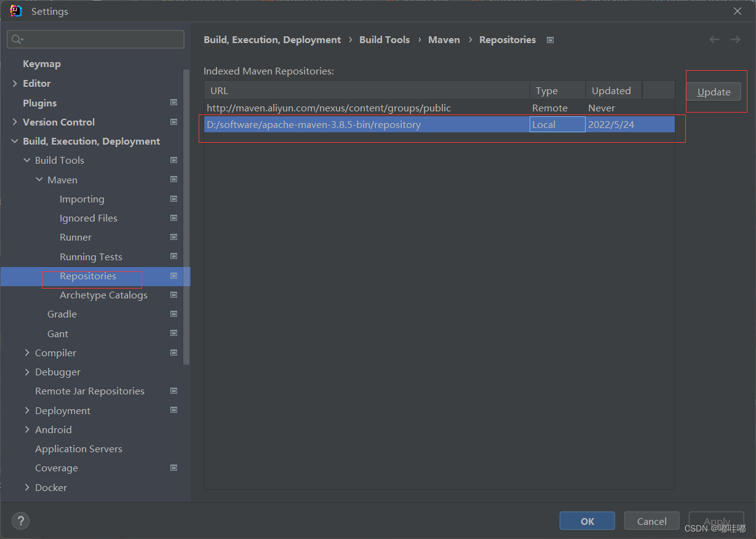
Task: Click the project-level icon beside Importing
Action: [x=174, y=199]
